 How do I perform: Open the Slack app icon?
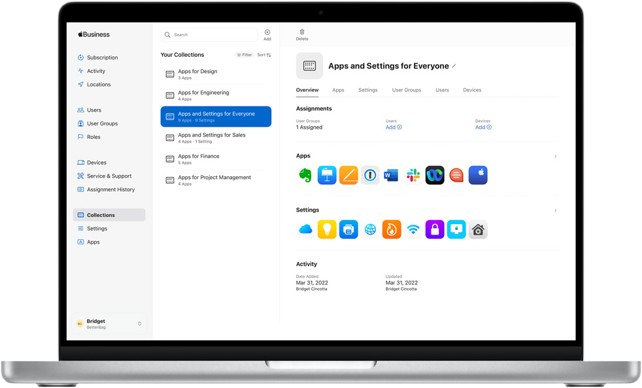pos(413,175)
